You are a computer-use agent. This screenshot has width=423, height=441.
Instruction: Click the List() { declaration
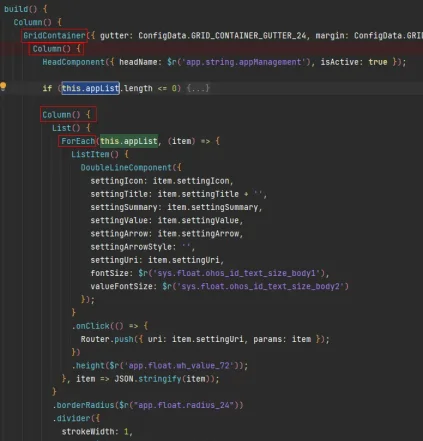(x=71, y=128)
